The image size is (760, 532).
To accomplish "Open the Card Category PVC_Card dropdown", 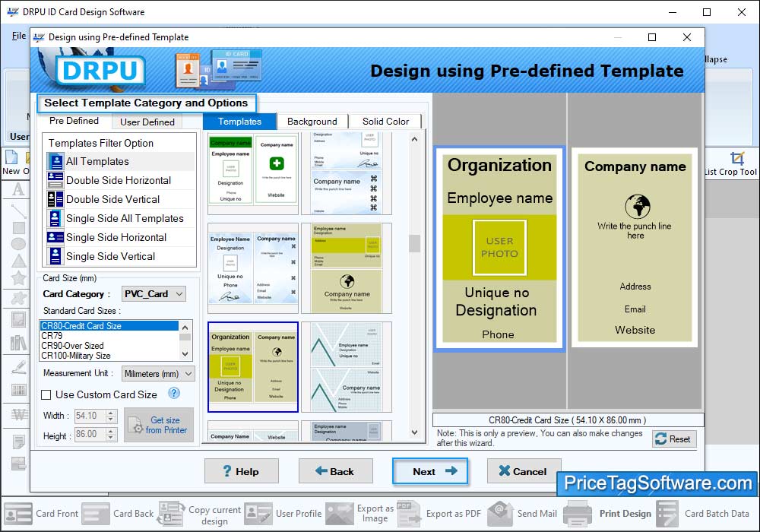I will tap(154, 293).
